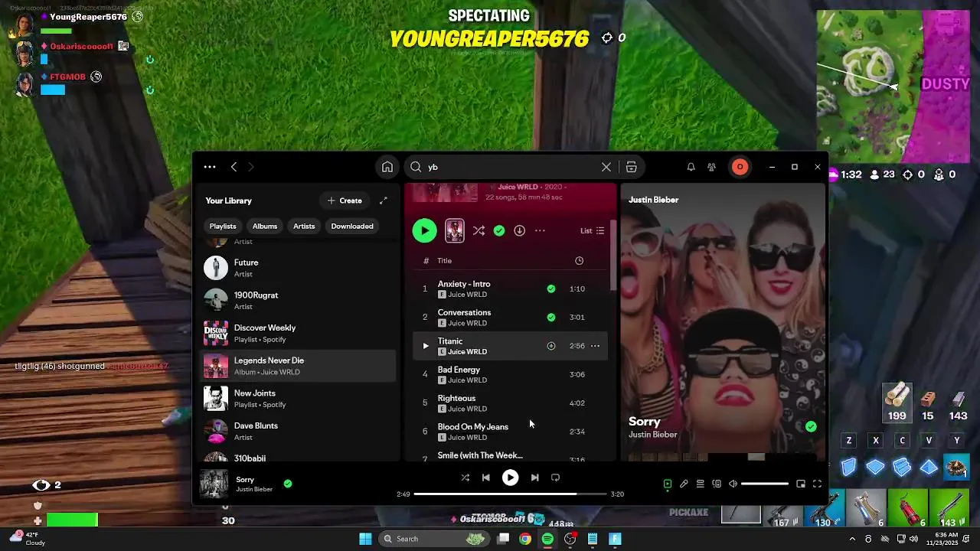Screen dimensions: 980x551
Task: Toggle repeat in the player bar
Action: tap(555, 478)
